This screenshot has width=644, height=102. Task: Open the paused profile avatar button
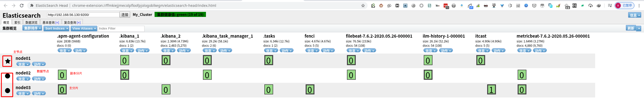coord(624,6)
